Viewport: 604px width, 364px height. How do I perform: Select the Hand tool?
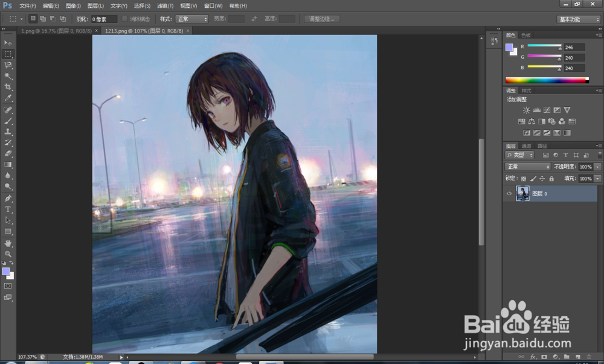[x=8, y=243]
